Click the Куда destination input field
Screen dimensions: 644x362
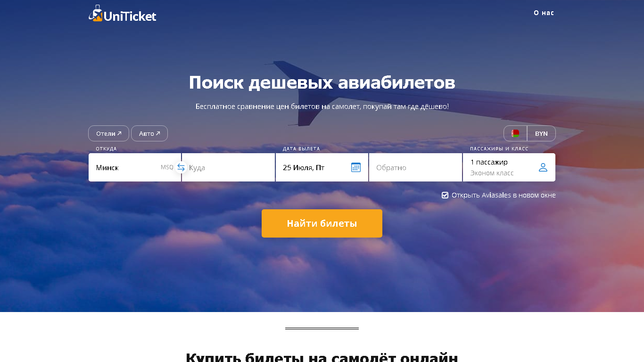[228, 167]
